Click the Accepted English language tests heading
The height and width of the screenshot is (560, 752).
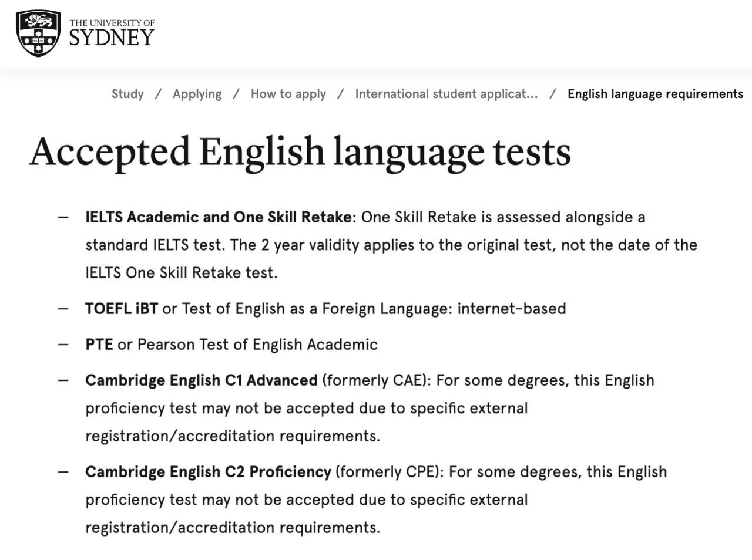click(x=300, y=151)
